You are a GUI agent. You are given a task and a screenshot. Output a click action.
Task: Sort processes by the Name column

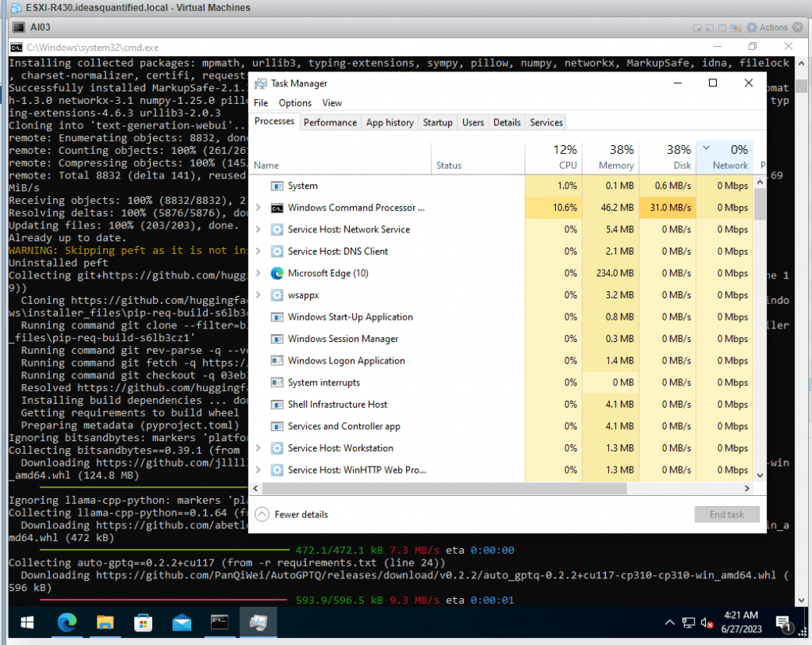tap(340, 158)
